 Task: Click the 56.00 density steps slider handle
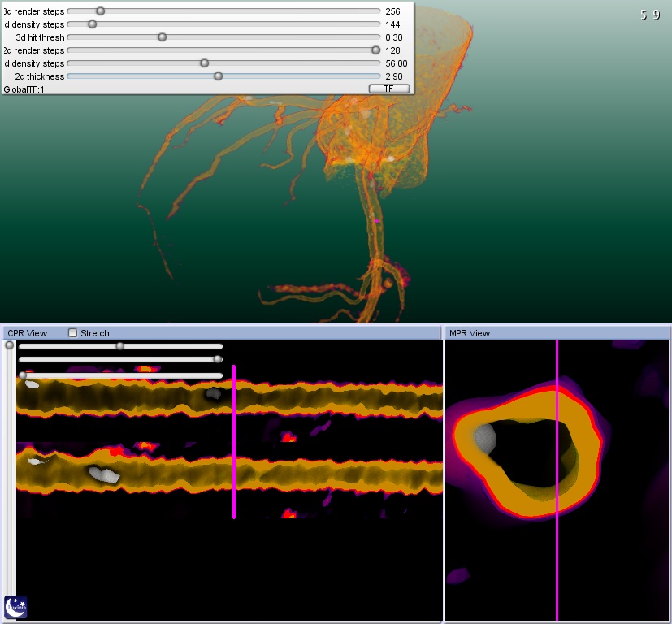204,63
